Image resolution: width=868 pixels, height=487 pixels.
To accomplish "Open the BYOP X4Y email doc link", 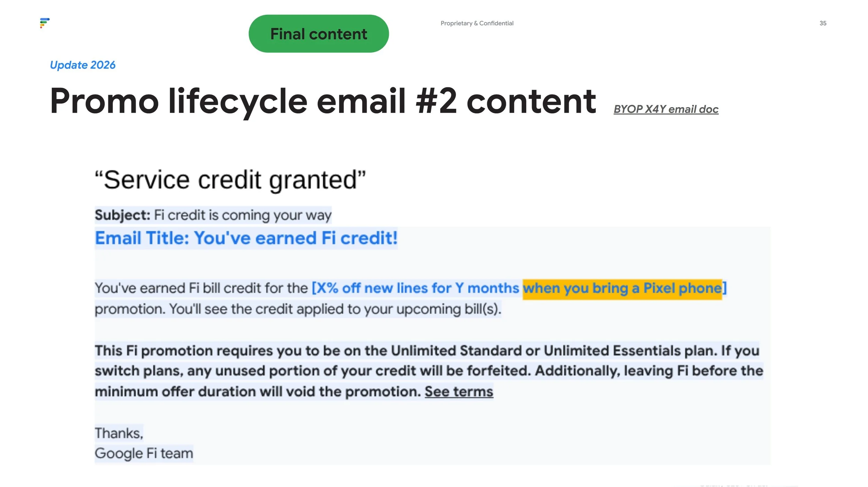I will 666,109.
